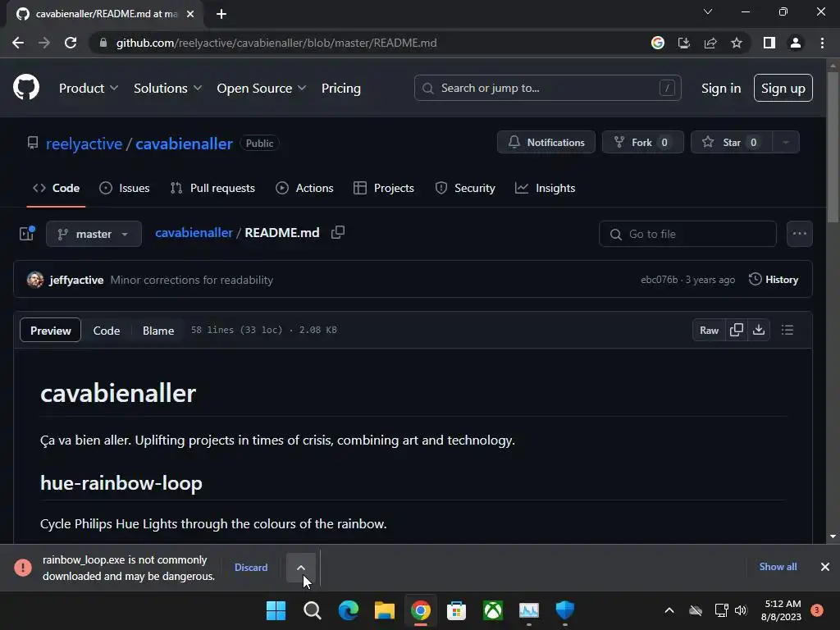Open the Pull requests tab
This screenshot has height=630, width=840.
(212, 188)
